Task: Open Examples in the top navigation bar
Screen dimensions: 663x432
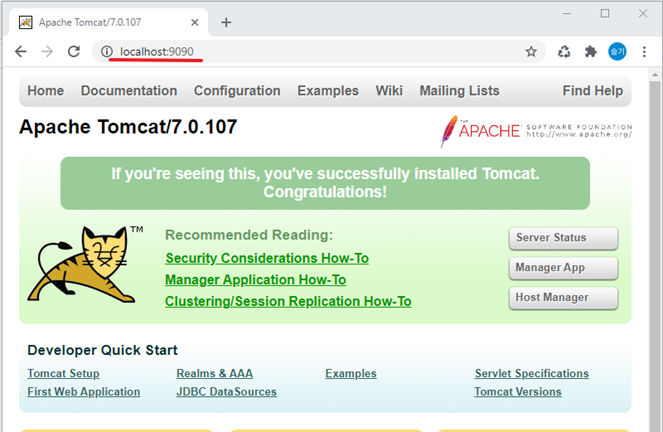Action: (x=328, y=90)
